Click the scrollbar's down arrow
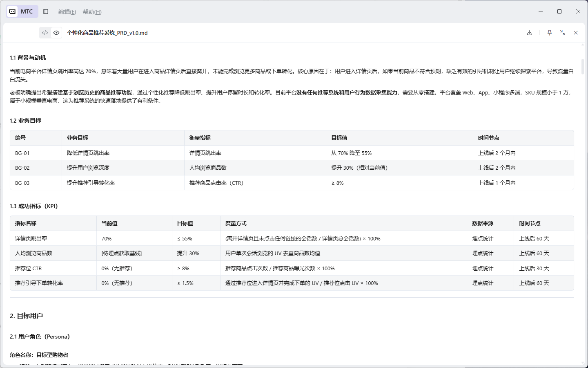 click(x=583, y=362)
